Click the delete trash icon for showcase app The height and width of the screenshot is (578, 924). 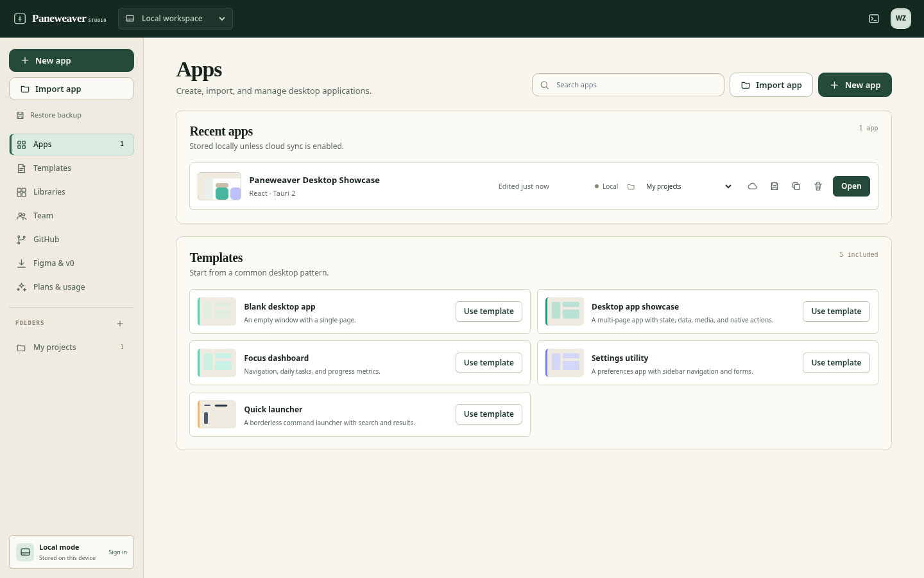coord(818,186)
